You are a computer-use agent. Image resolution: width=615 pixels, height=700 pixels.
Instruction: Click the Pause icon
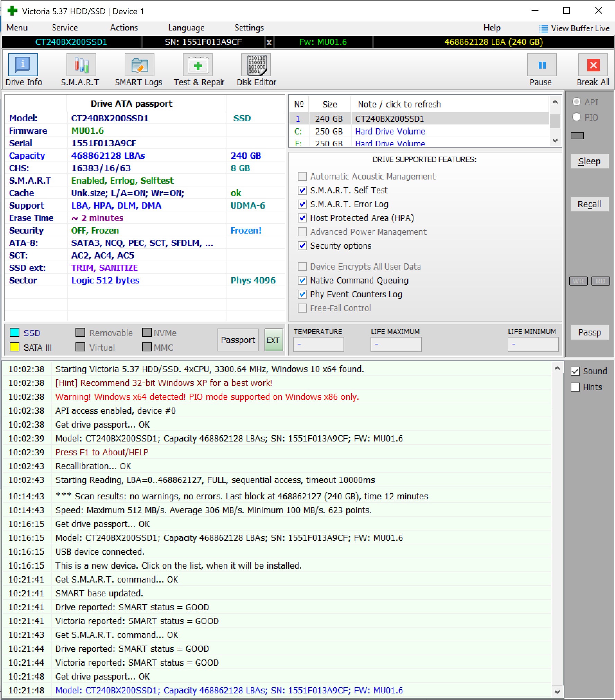coord(542,65)
